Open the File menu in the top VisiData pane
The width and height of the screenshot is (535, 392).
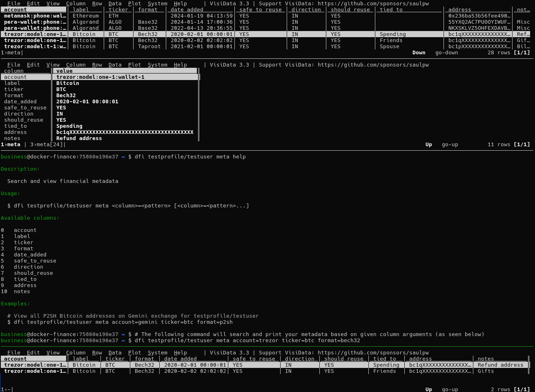coord(13,3)
